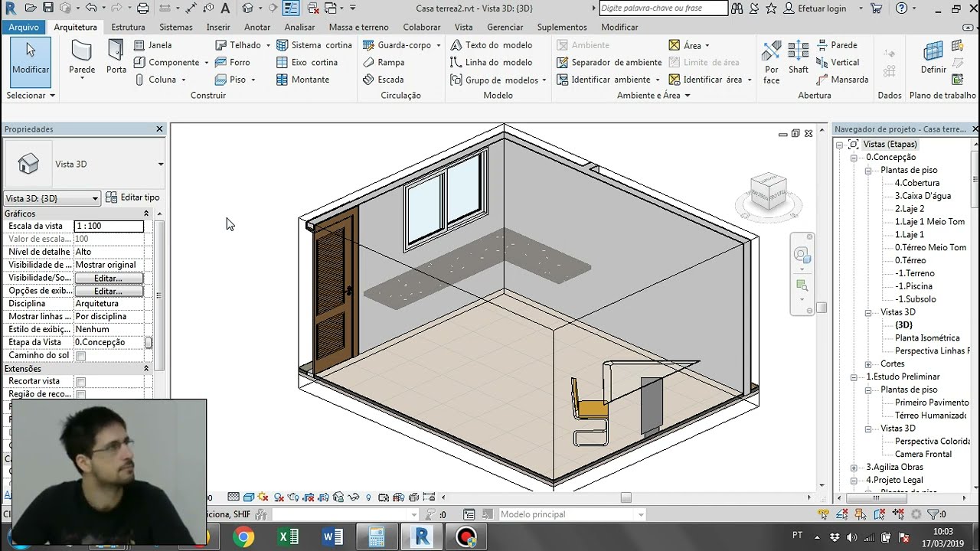
Task: Switch to the Sistemas ribbon tab
Action: 176,27
